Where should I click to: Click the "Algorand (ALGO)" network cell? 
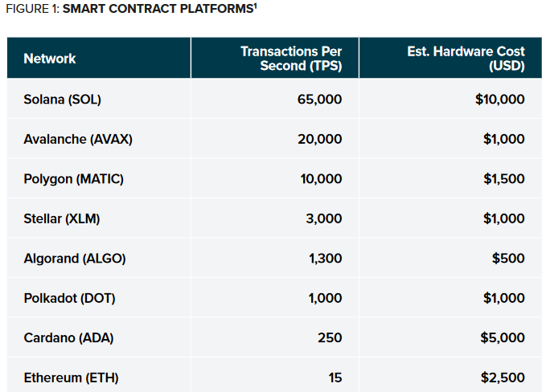[x=75, y=259]
